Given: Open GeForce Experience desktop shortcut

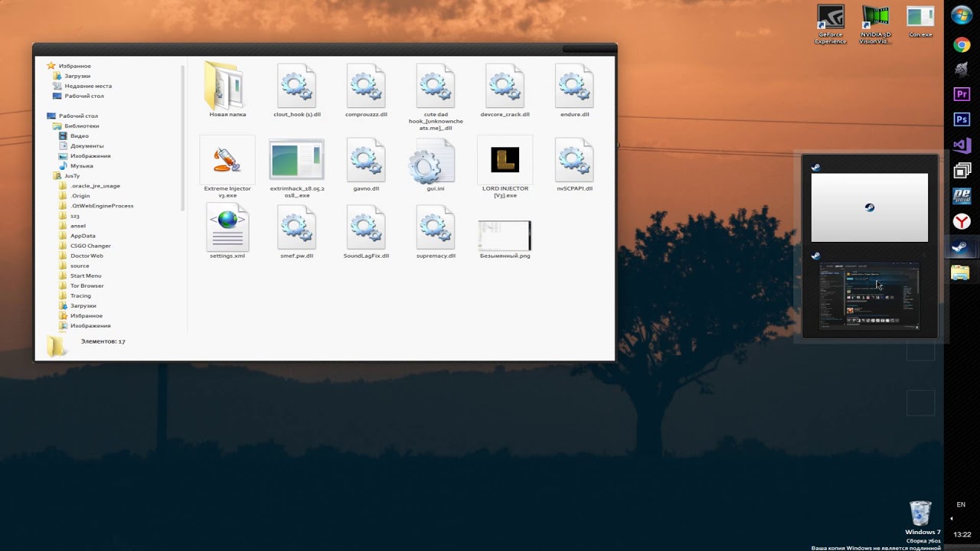Looking at the screenshot, I should pyautogui.click(x=831, y=25).
